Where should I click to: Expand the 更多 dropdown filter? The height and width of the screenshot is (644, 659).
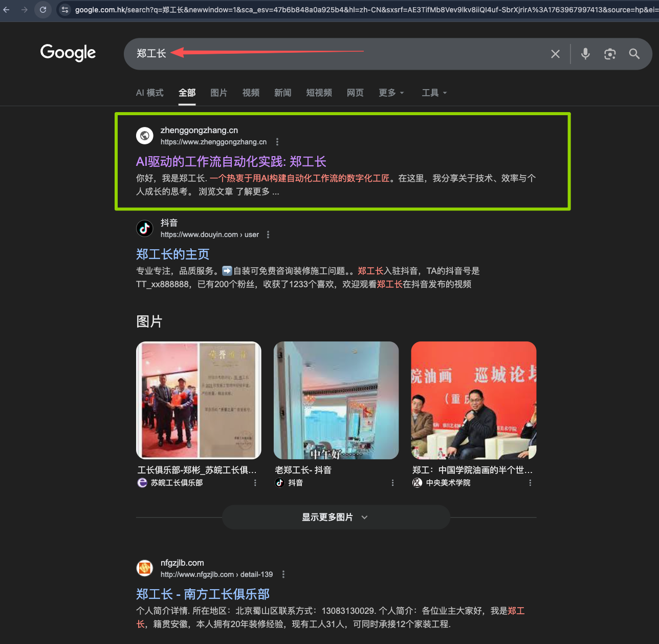click(x=391, y=93)
